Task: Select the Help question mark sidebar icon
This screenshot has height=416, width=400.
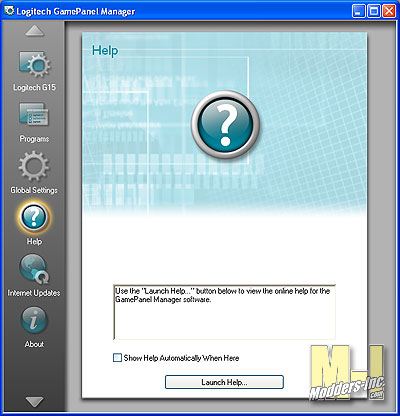Action: pyautogui.click(x=34, y=217)
